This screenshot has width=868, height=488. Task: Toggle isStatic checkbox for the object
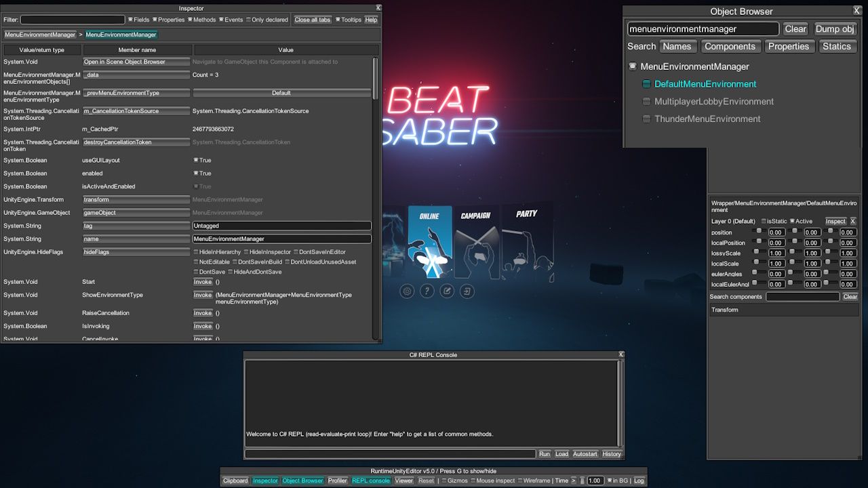(764, 222)
